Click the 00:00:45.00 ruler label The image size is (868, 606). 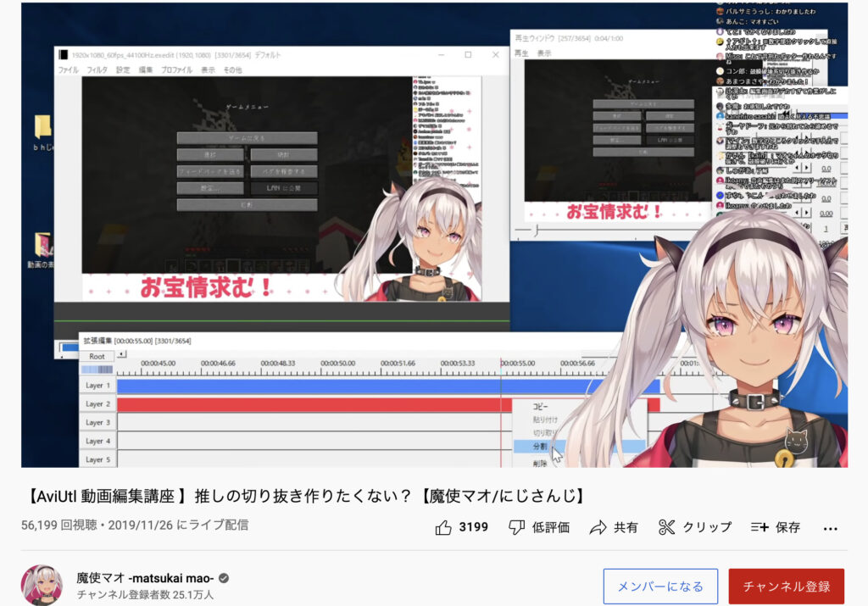point(158,363)
